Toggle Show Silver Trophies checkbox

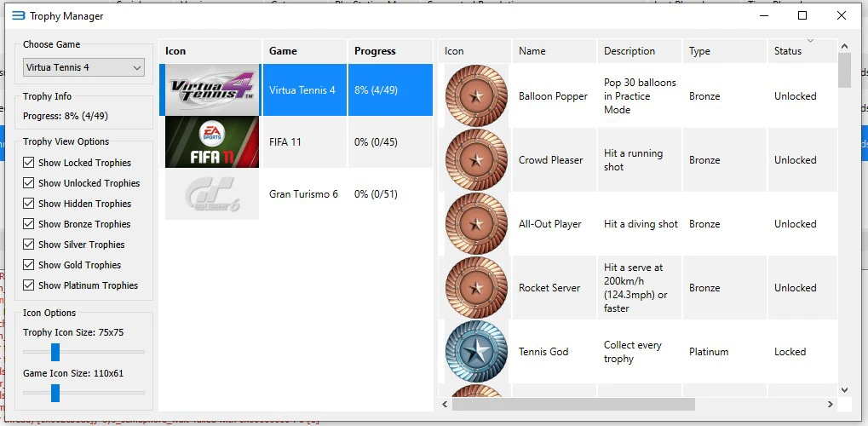pos(28,245)
